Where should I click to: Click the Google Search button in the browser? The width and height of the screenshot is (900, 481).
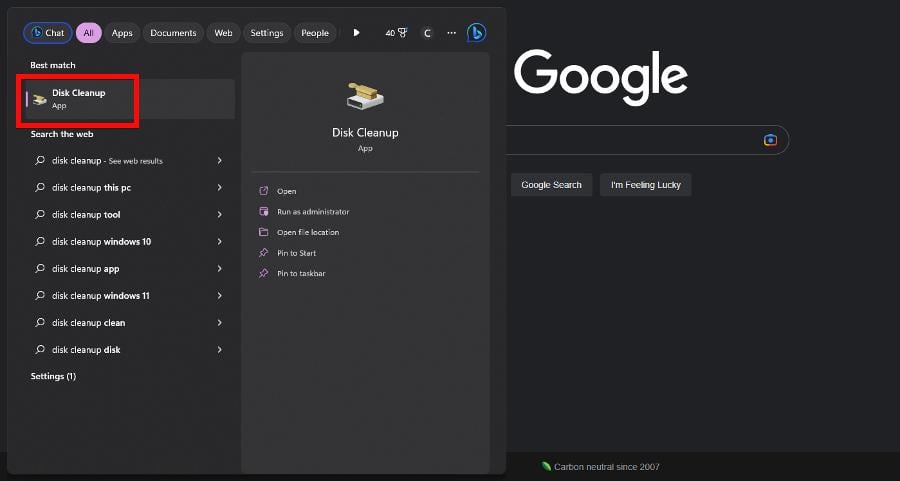(x=551, y=185)
